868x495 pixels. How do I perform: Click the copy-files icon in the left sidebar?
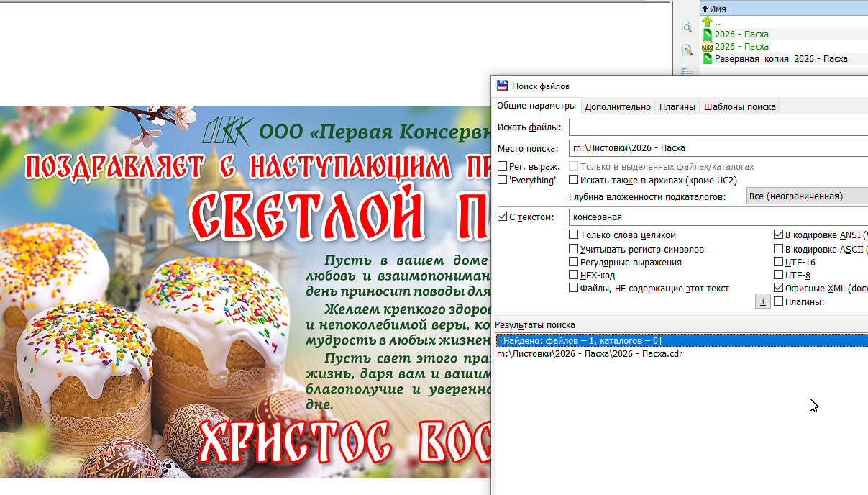pyautogui.click(x=687, y=71)
